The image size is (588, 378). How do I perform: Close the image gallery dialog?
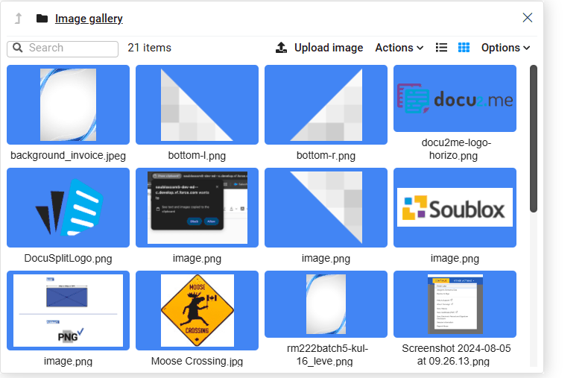[527, 18]
